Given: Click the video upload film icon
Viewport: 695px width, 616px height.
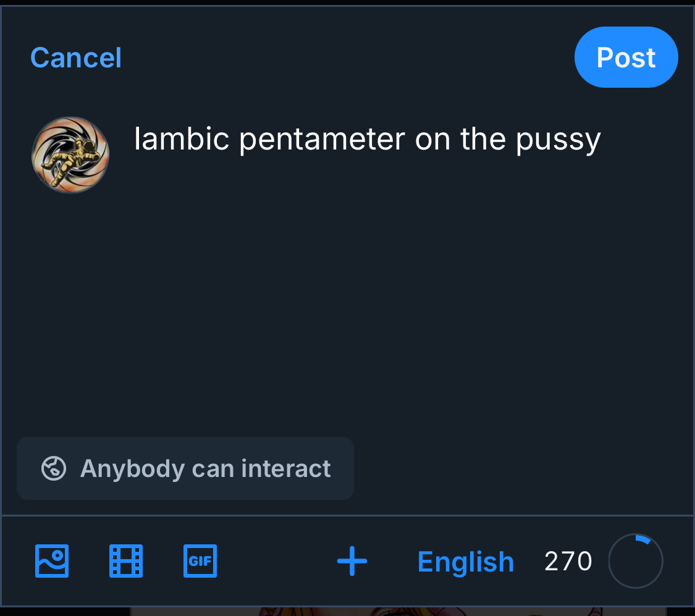Looking at the screenshot, I should point(126,561).
